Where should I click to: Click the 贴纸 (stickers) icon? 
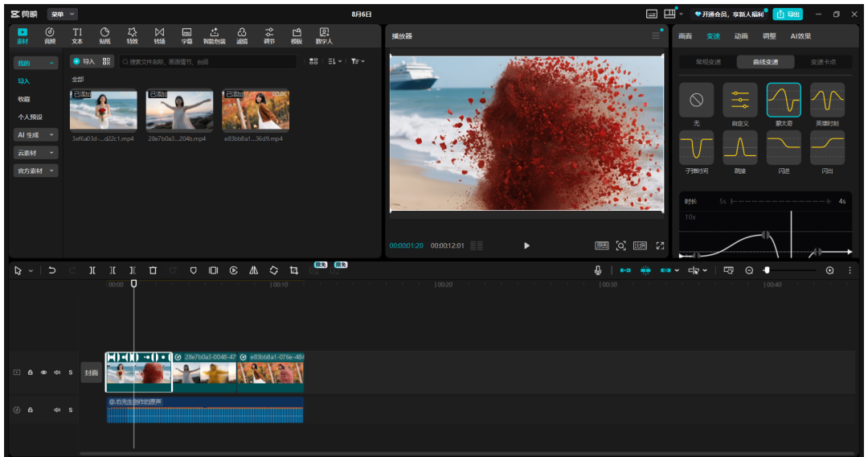104,35
